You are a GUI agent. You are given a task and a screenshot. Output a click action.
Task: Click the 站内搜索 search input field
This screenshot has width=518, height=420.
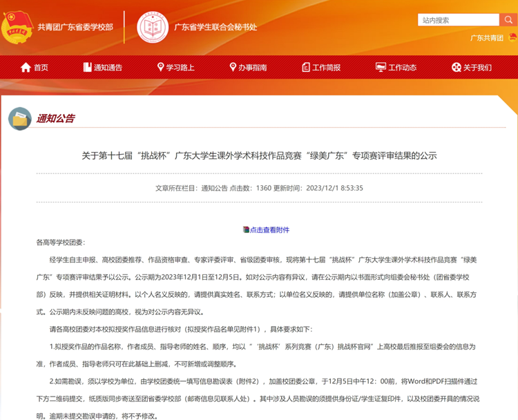(458, 20)
